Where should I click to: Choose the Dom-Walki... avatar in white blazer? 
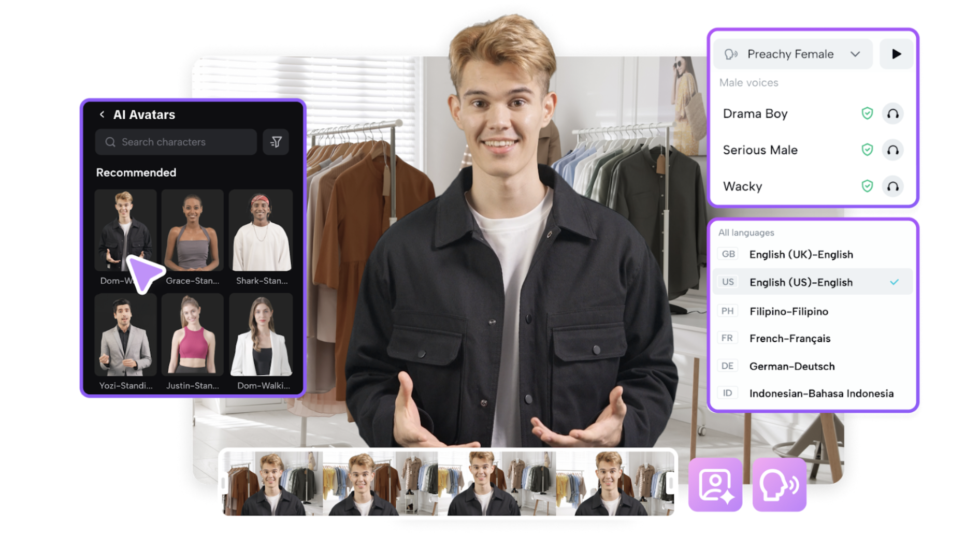(261, 335)
